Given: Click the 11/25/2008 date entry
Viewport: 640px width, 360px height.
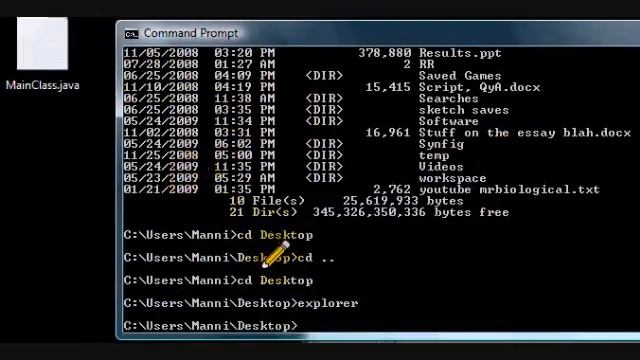Looking at the screenshot, I should pos(161,156).
